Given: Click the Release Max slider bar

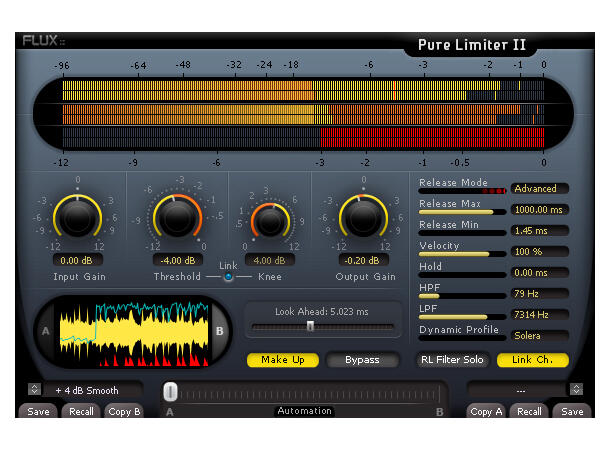Looking at the screenshot, I should pyautogui.click(x=462, y=212).
